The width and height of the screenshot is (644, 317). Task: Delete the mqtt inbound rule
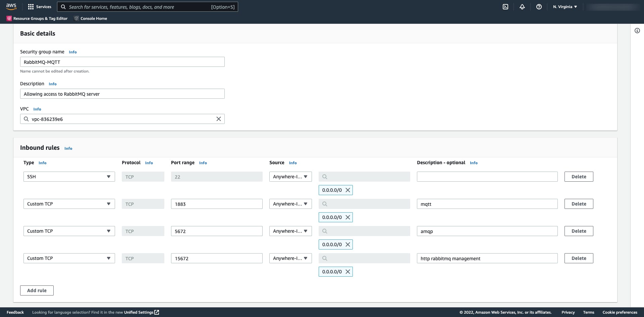point(579,204)
